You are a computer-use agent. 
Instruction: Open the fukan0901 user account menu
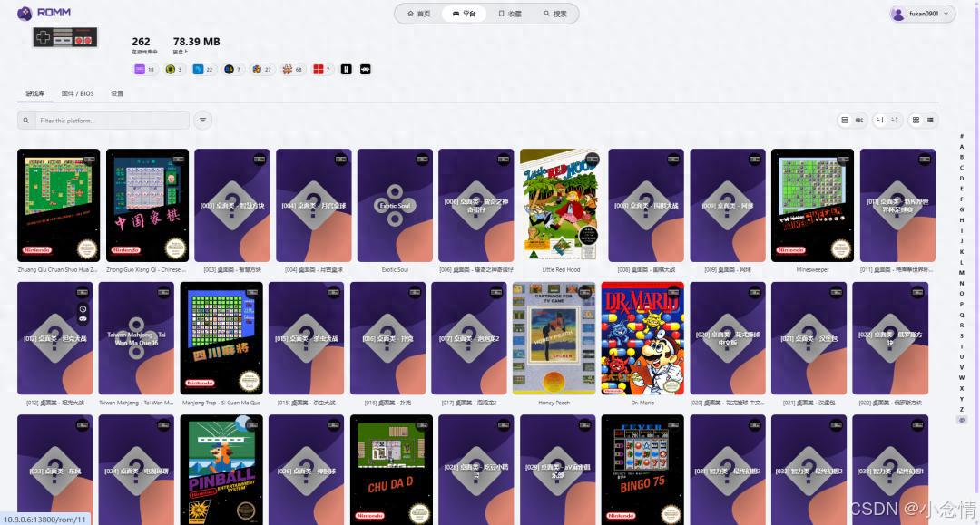click(923, 13)
